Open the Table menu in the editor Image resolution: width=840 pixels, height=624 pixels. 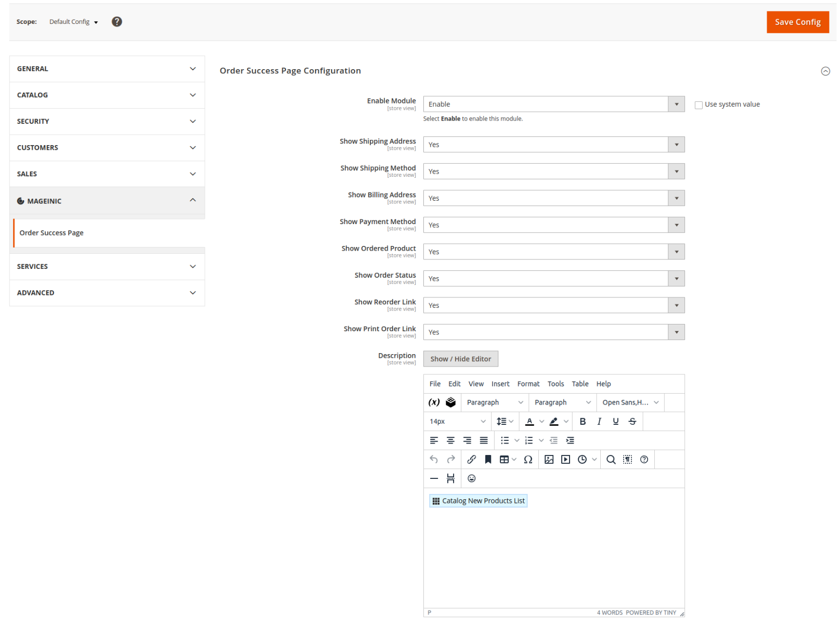579,384
